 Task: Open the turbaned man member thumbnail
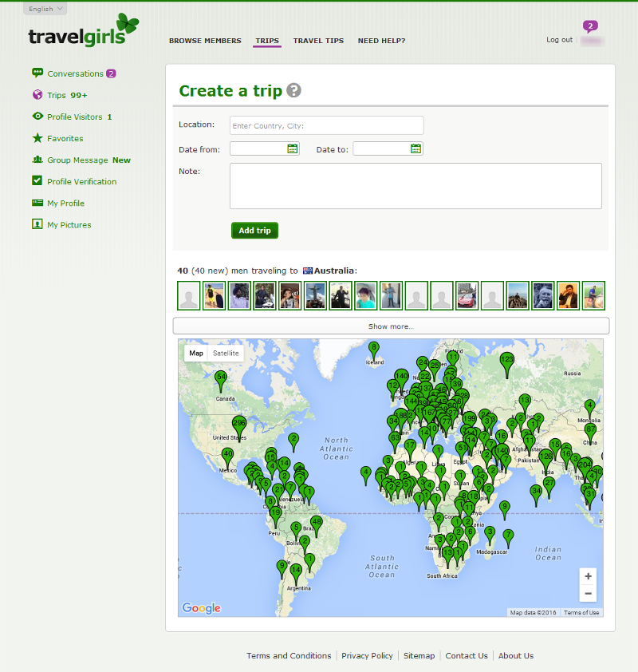(x=239, y=296)
